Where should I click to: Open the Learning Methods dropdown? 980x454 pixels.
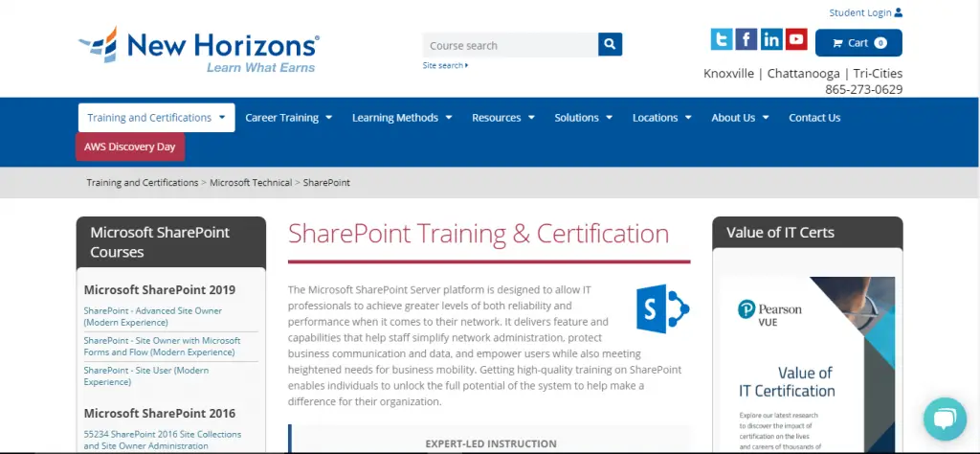pyautogui.click(x=402, y=118)
